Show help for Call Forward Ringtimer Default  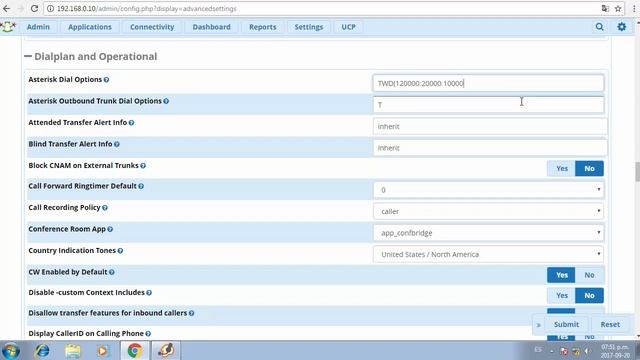coord(141,186)
